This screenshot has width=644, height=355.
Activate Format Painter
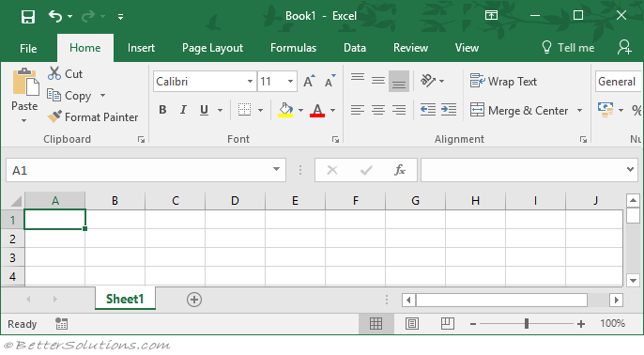pos(93,117)
